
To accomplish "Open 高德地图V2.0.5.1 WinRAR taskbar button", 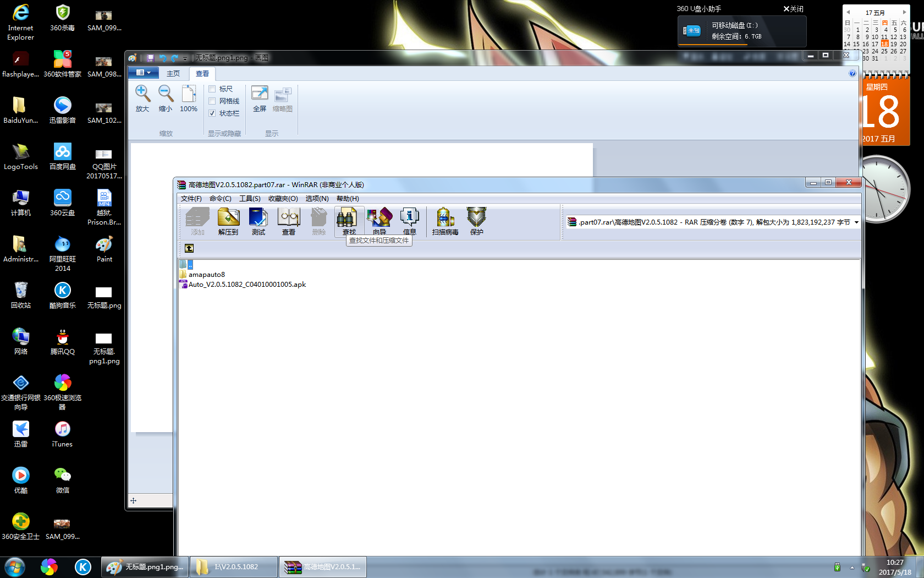I will point(323,567).
